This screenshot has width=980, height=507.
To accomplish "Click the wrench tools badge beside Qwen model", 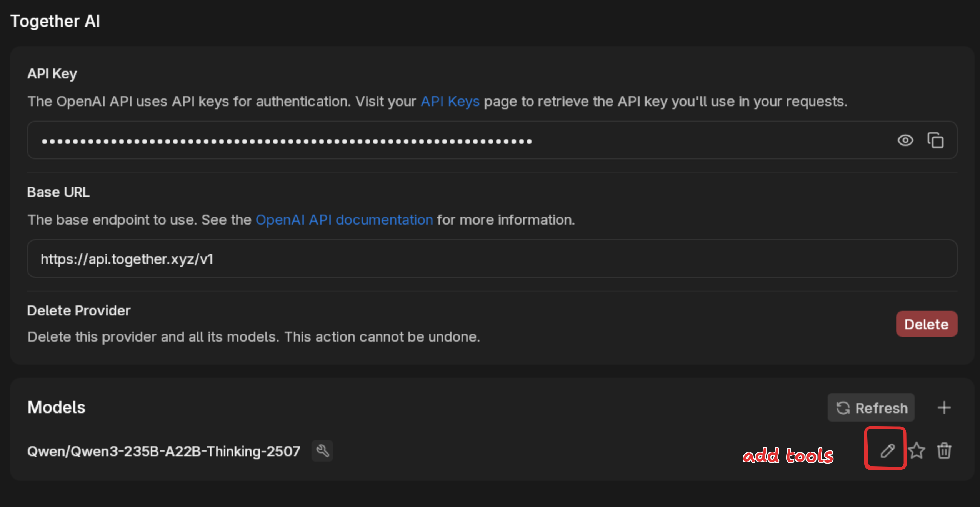I will (322, 451).
